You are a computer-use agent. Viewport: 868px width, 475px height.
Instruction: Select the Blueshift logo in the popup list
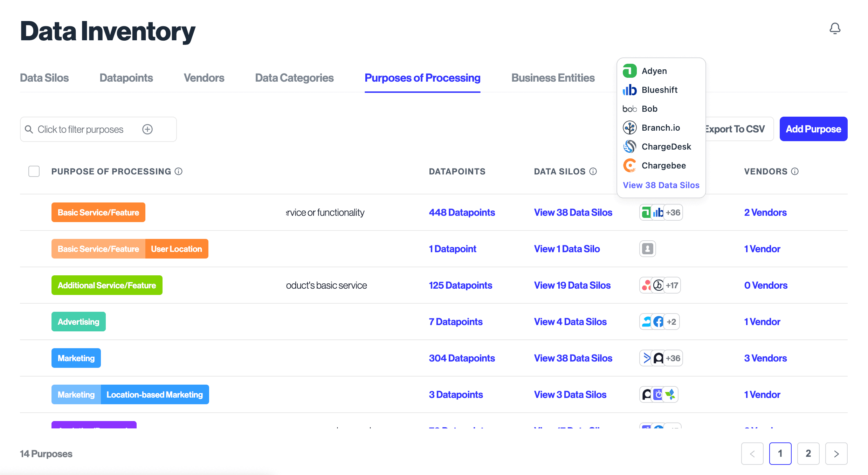point(629,90)
